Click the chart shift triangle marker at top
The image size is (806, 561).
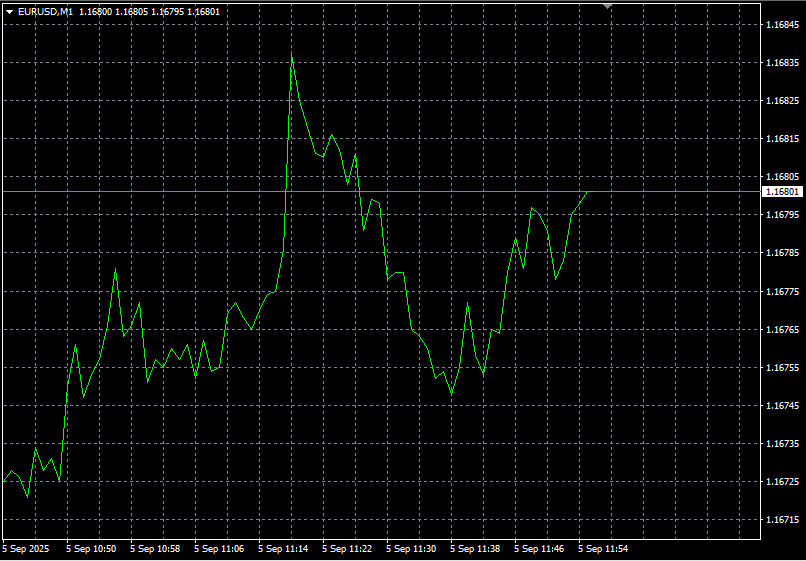tap(608, 6)
